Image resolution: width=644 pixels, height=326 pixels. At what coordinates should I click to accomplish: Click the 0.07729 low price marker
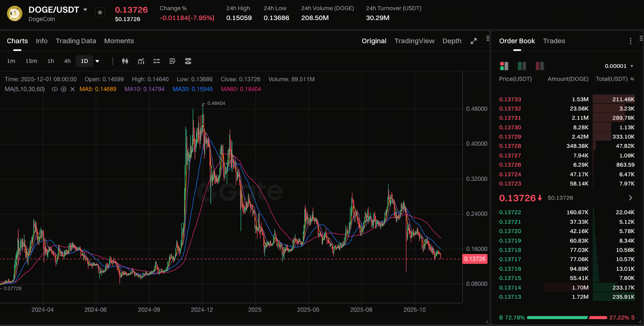click(x=12, y=288)
